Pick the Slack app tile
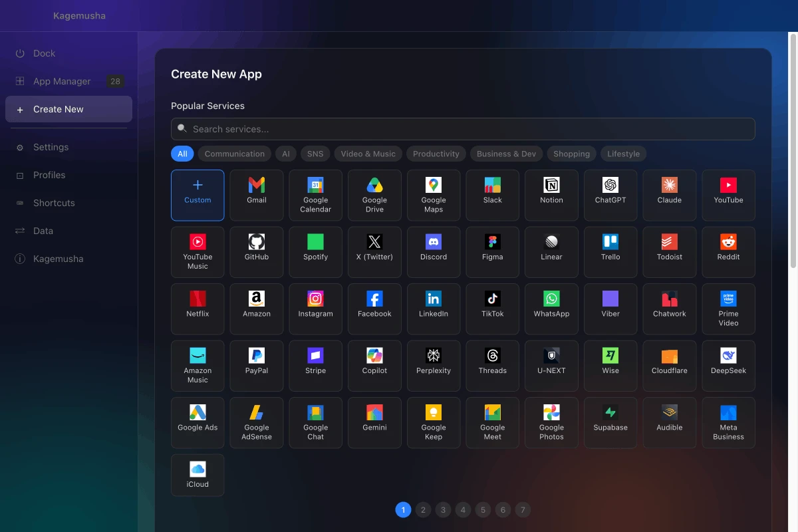The width and height of the screenshot is (798, 532). (493, 195)
